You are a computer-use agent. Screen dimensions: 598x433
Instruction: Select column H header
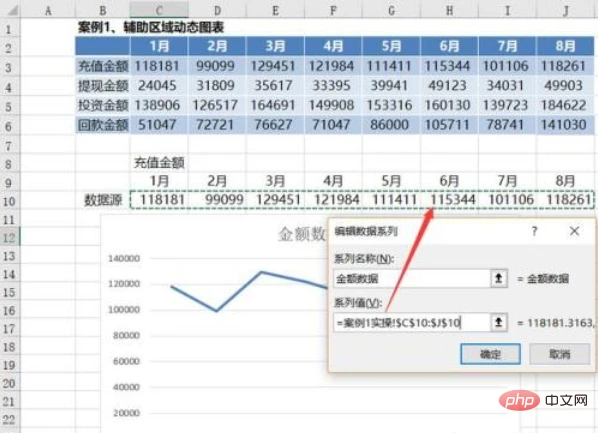[x=449, y=10]
